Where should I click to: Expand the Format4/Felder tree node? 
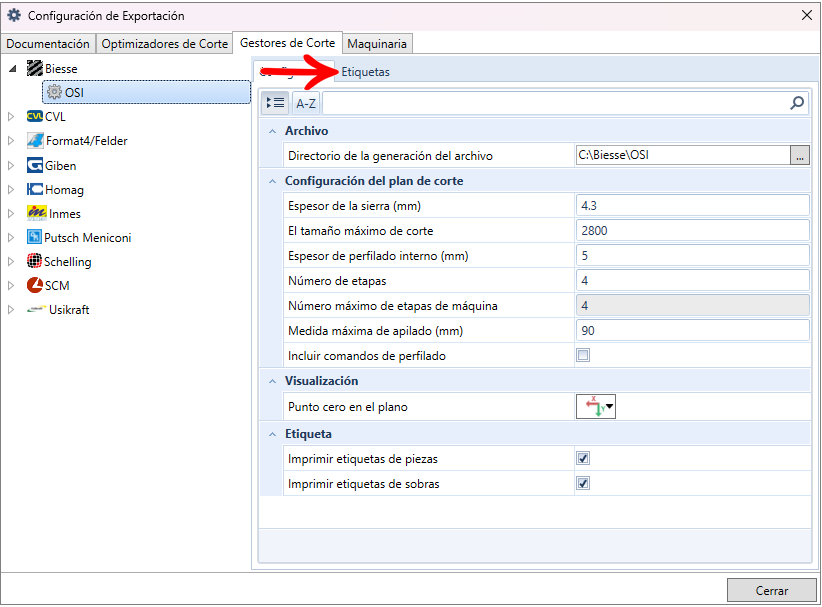tap(10, 140)
